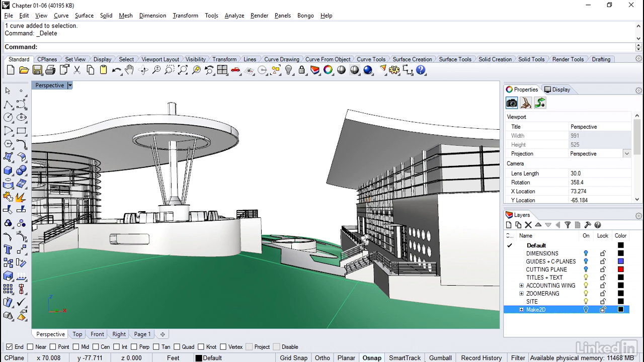Click the blue render sphere icon

tap(368, 70)
